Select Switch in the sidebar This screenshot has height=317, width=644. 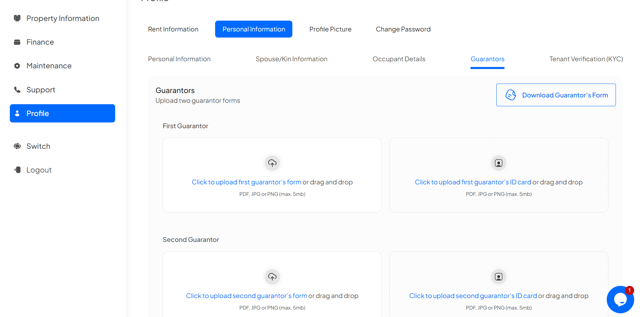tap(63, 146)
